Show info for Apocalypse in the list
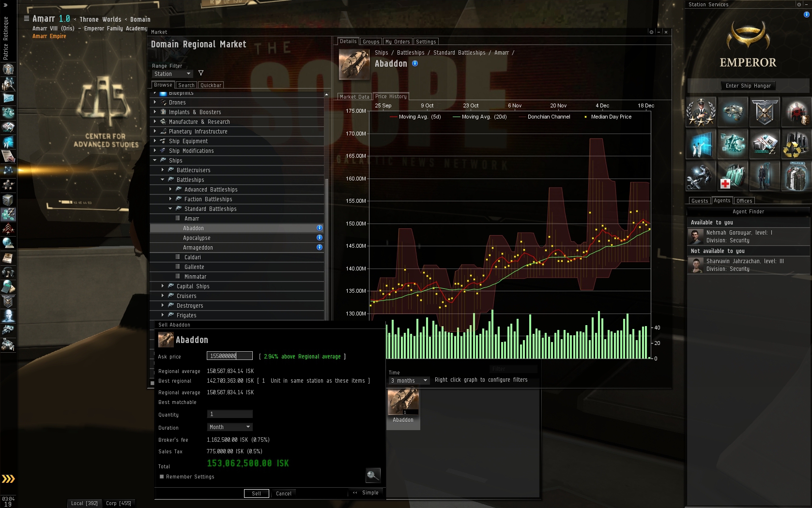 coord(320,238)
